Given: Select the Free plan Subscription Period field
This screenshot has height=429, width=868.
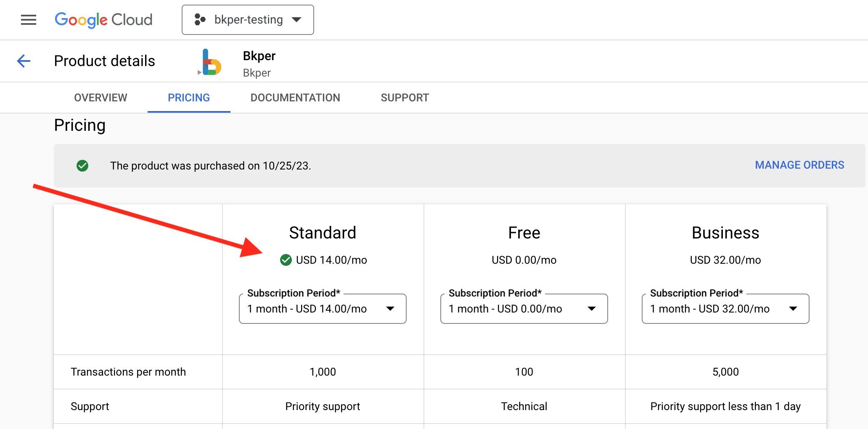Looking at the screenshot, I should [524, 309].
